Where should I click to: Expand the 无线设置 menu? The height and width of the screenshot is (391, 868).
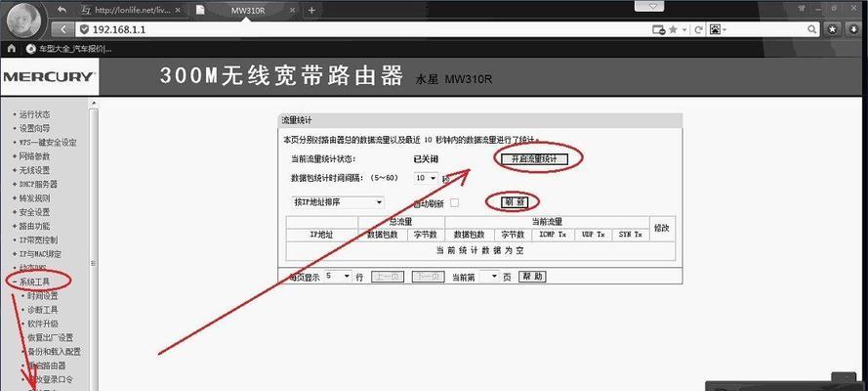(34, 170)
